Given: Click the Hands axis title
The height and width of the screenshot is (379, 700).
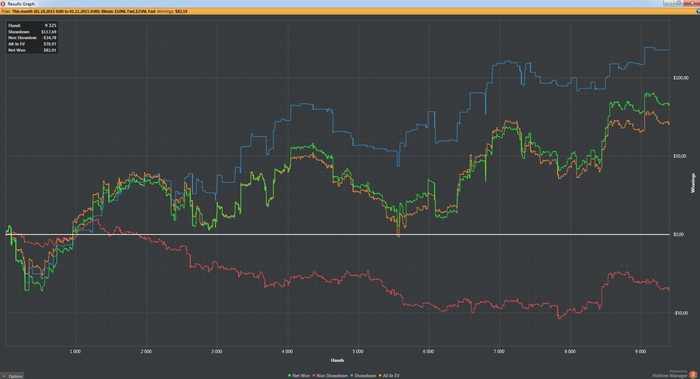Looking at the screenshot, I should click(x=337, y=360).
